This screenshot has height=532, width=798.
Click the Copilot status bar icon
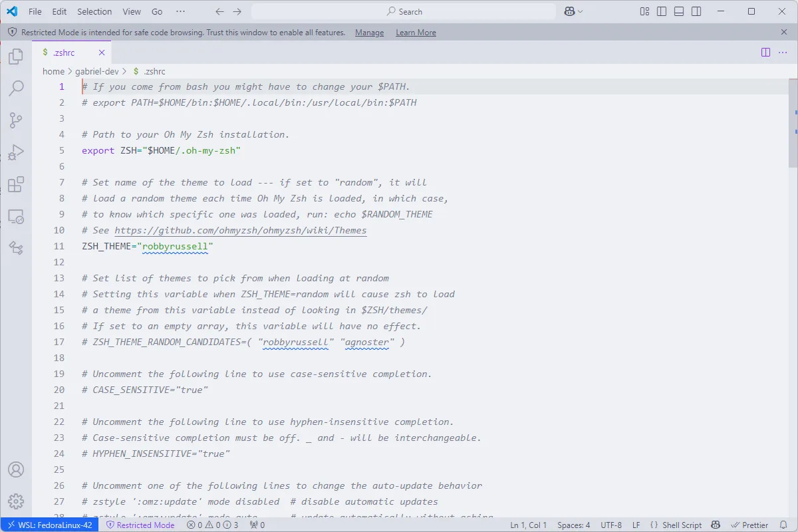pyautogui.click(x=716, y=525)
